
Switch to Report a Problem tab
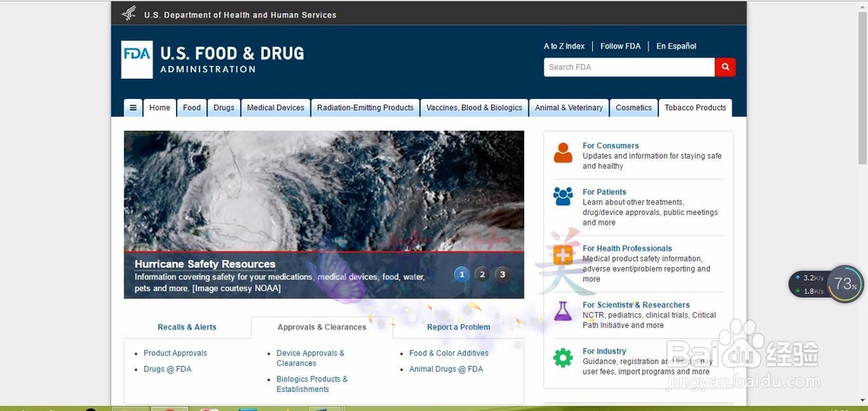tap(458, 327)
